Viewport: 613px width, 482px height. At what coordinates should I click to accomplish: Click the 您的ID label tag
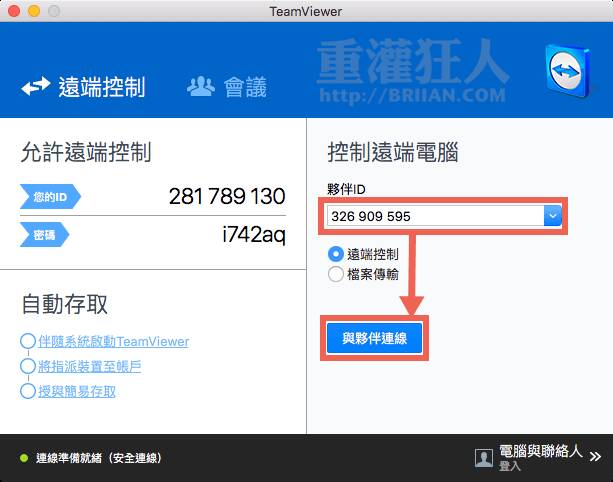[x=50, y=197]
